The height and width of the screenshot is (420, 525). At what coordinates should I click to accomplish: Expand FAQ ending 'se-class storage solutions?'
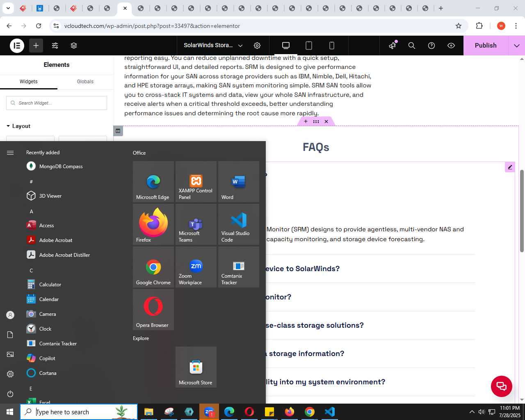[x=314, y=325]
